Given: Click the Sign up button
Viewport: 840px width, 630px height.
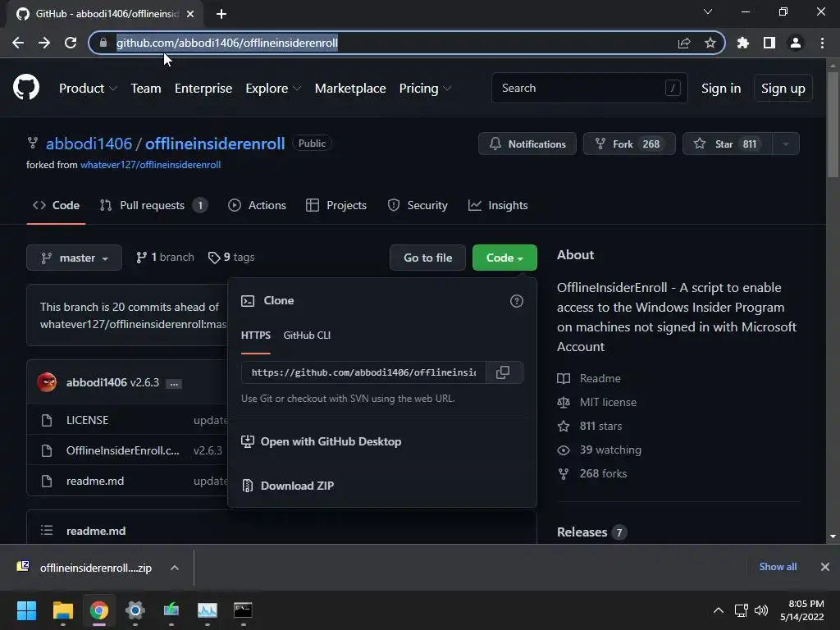Looking at the screenshot, I should pos(783,89).
